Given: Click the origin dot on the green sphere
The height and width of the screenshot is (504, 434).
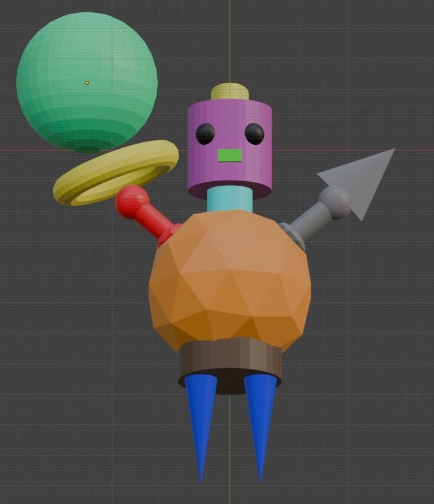Looking at the screenshot, I should 87,83.
